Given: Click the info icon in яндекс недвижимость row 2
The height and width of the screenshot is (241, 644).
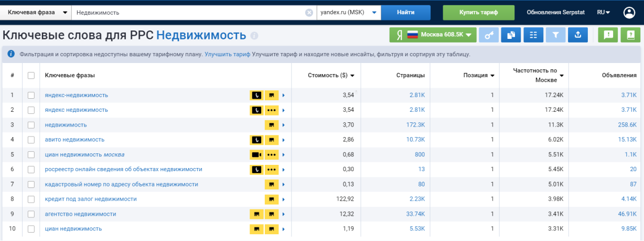Looking at the screenshot, I should [256, 110].
